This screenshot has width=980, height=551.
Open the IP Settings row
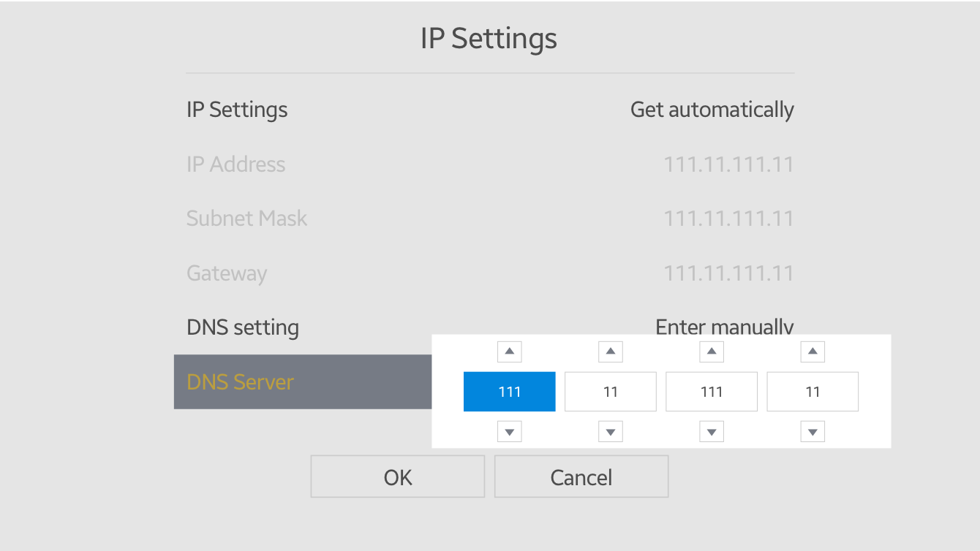click(238, 110)
